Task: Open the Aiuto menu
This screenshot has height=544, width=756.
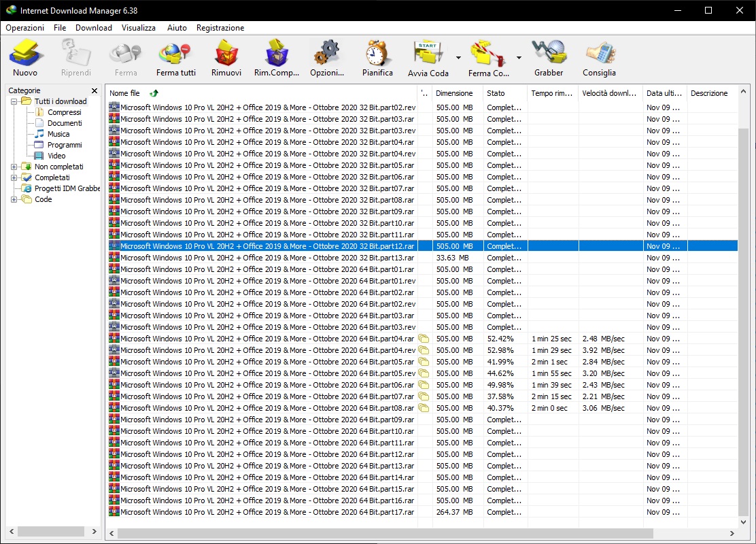Action: click(x=177, y=28)
